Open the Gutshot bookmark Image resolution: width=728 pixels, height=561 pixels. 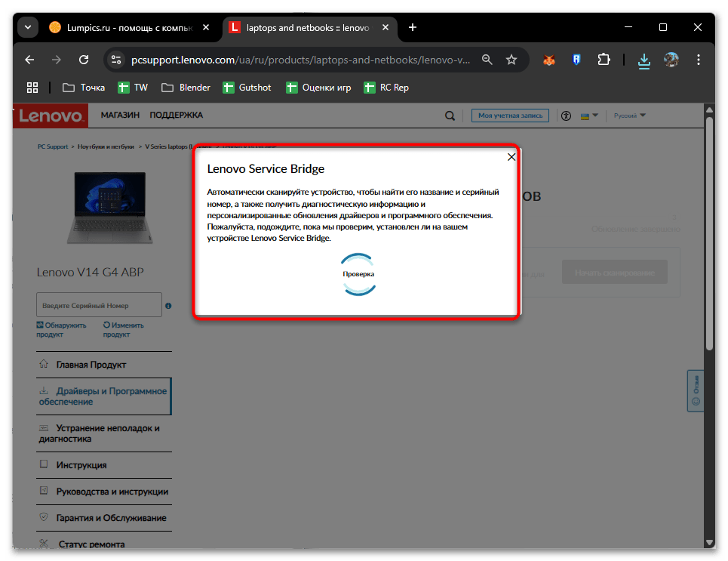247,88
